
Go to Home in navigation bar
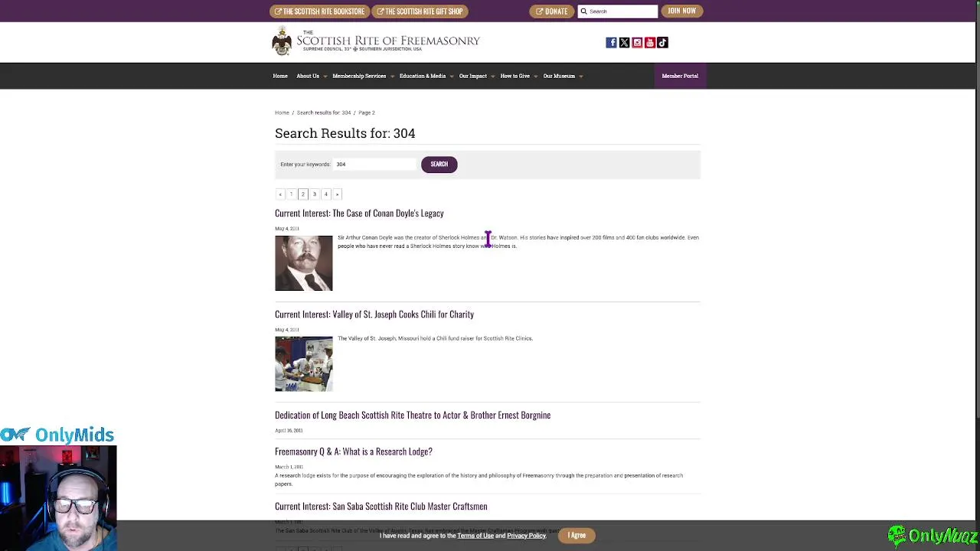pos(280,76)
